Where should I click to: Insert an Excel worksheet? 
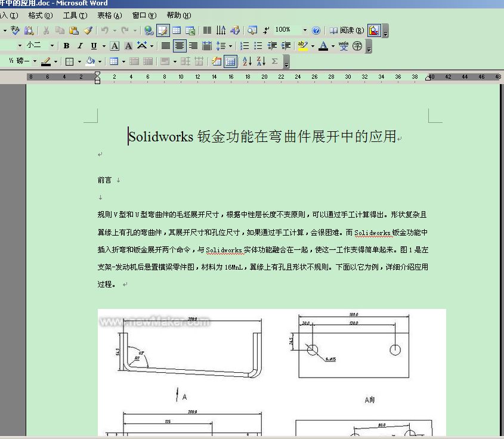point(190,30)
